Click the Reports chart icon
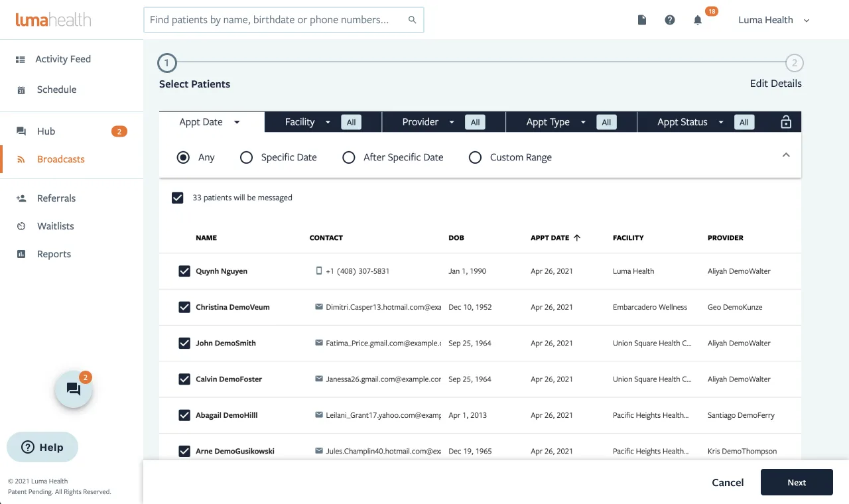The image size is (849, 504). point(21,254)
